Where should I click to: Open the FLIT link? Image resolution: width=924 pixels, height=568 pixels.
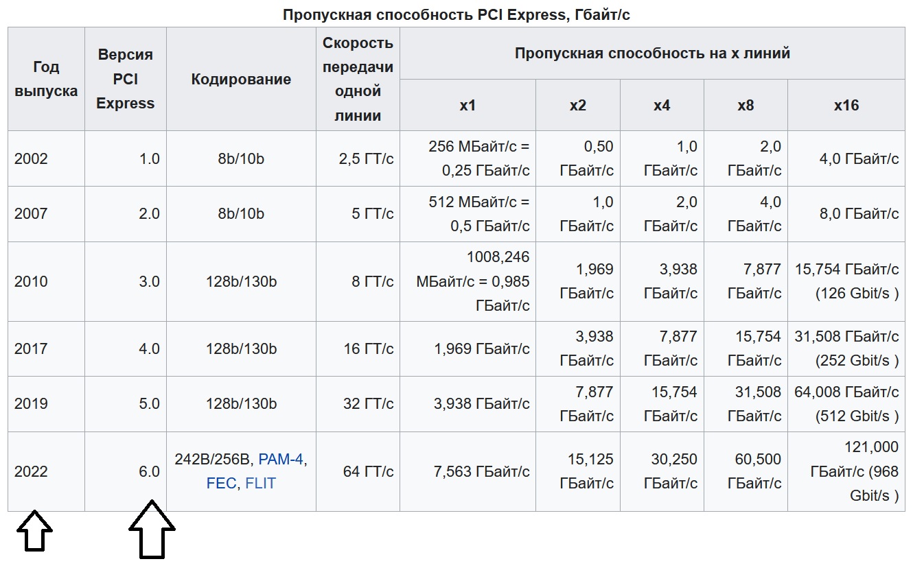[260, 484]
